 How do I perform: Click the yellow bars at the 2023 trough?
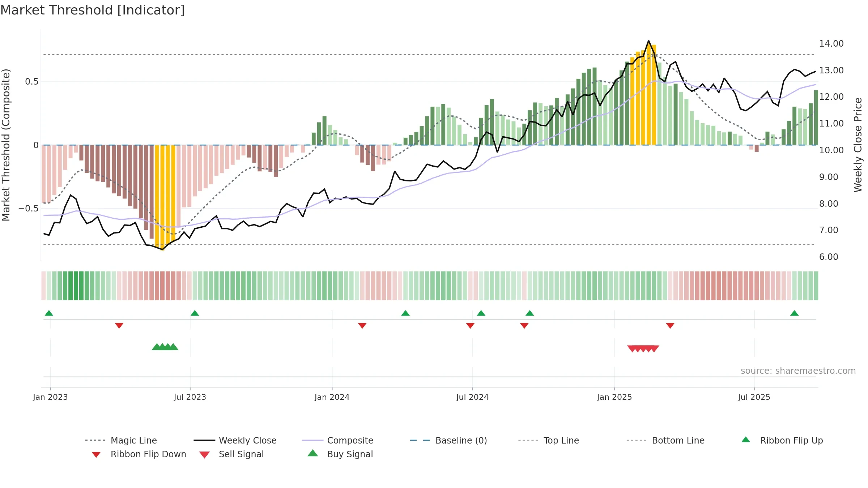pos(165,197)
